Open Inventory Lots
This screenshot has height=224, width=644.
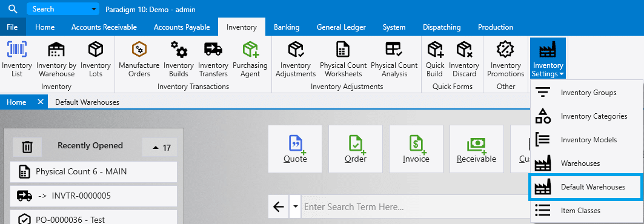[x=96, y=59]
